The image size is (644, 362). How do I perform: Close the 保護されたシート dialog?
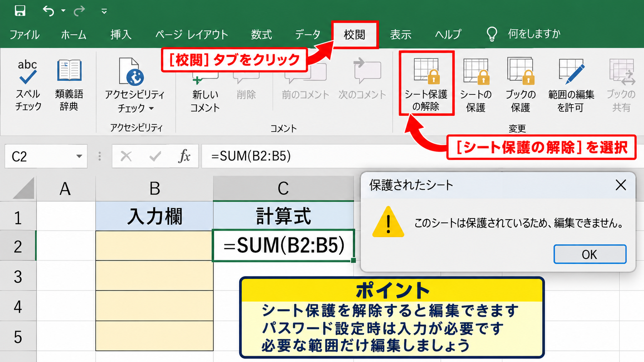(621, 185)
